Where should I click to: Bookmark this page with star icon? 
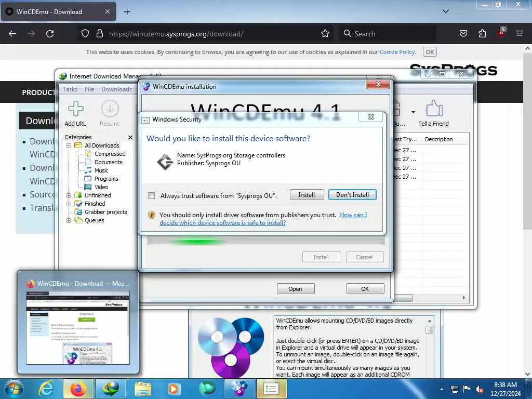[325, 34]
